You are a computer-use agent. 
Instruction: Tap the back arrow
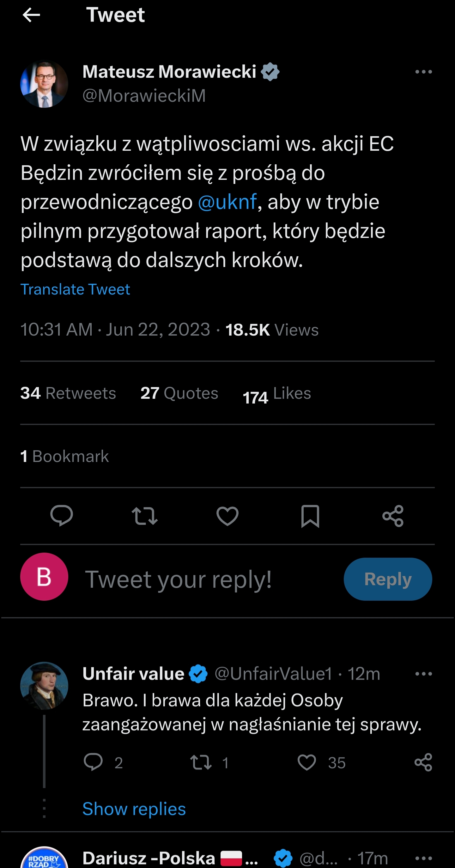(x=31, y=15)
